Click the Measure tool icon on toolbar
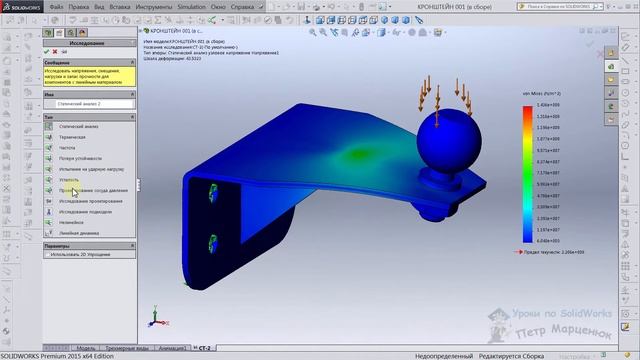Image resolution: width=640 pixels, height=360 pixels. click(419, 20)
